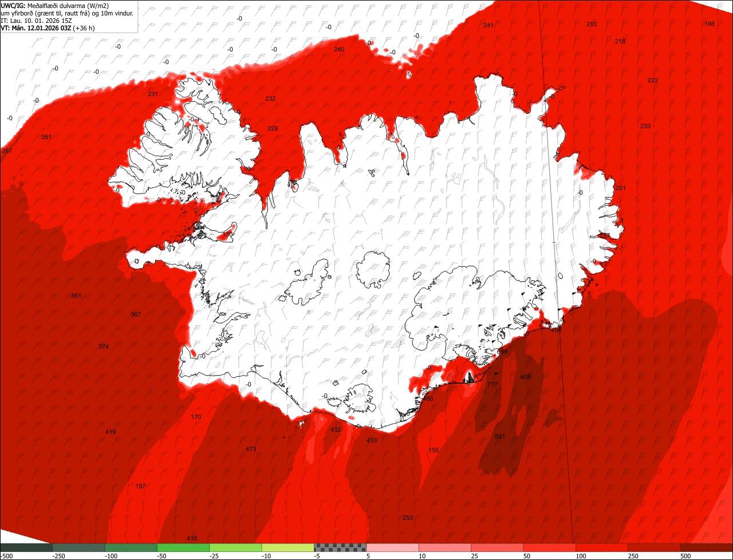Image resolution: width=733 pixels, height=560 pixels.
Task: Click the flux value 229 on the map
Action: click(x=273, y=128)
